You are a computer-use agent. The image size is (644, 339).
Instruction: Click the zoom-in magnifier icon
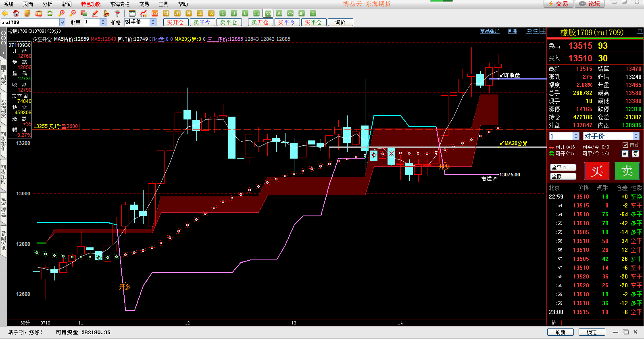pyautogui.click(x=62, y=13)
